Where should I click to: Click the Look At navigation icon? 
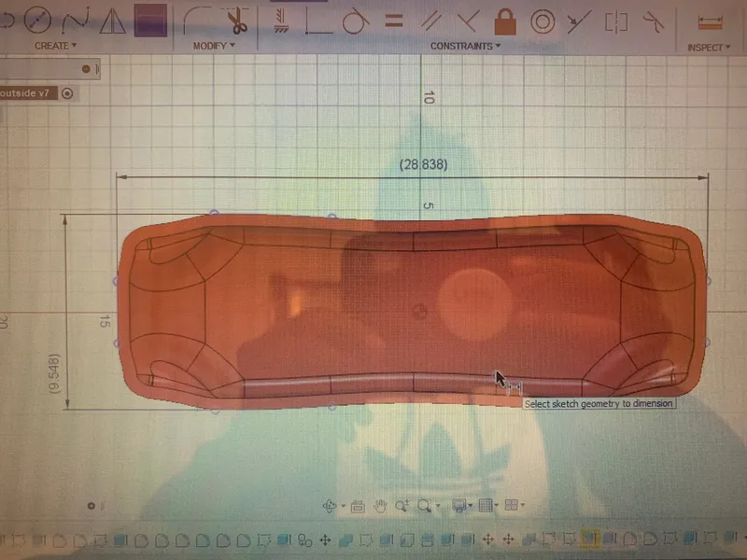358,506
